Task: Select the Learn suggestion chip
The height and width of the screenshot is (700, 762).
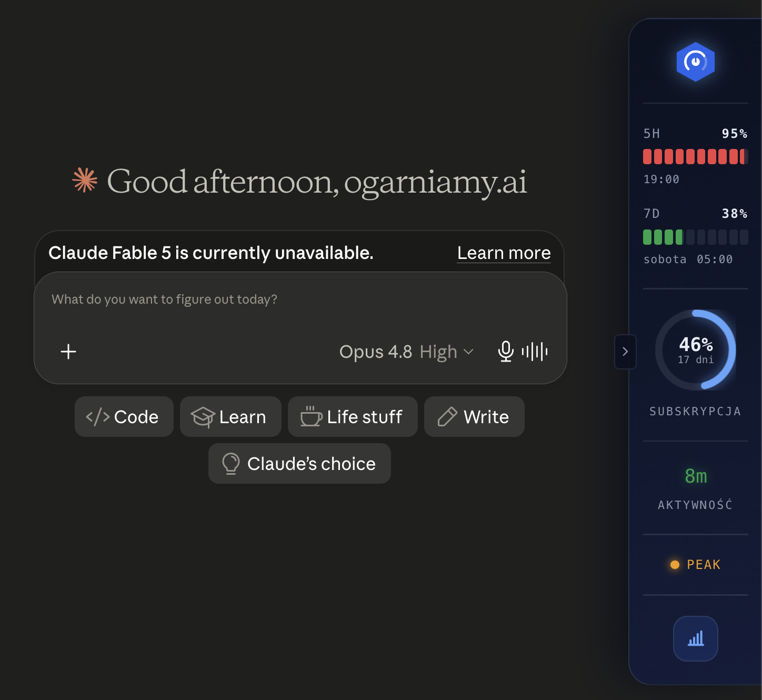Action: point(230,417)
